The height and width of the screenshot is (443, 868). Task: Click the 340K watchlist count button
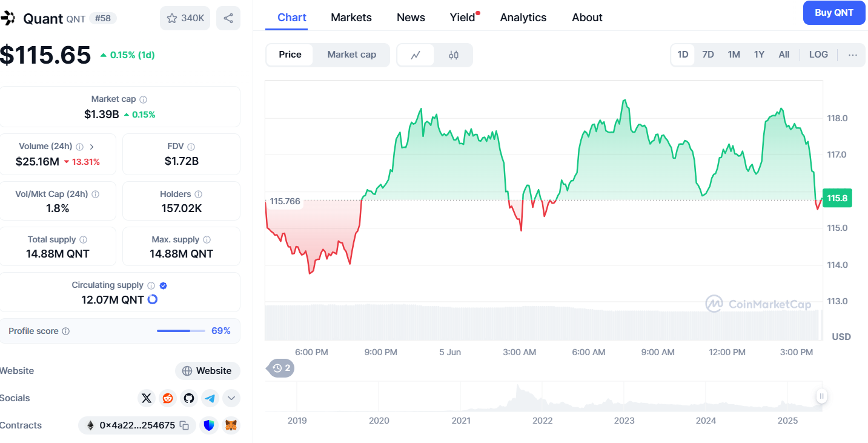[185, 18]
